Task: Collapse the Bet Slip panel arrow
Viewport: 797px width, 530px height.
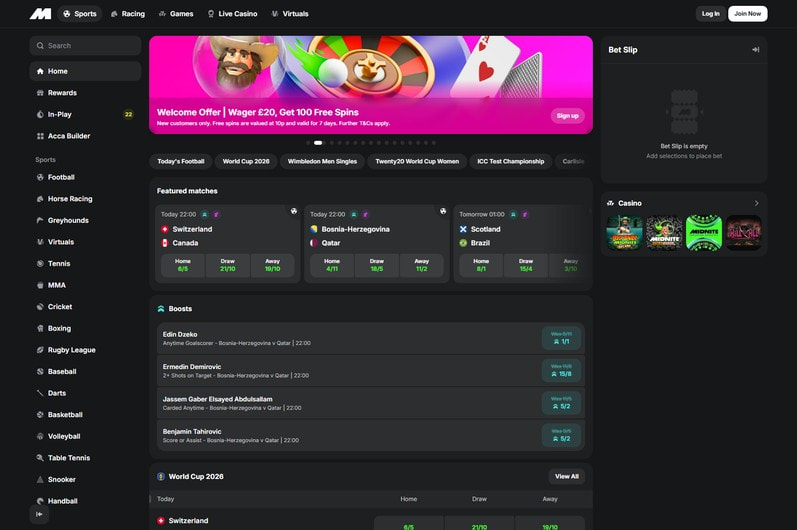Action: pos(756,50)
